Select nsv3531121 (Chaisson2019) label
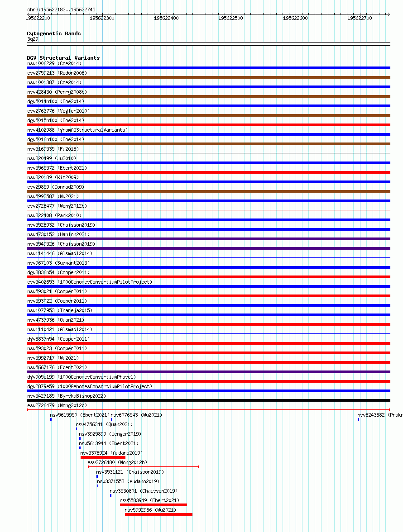Image resolution: width=403 pixels, height=532 pixels. point(130,472)
